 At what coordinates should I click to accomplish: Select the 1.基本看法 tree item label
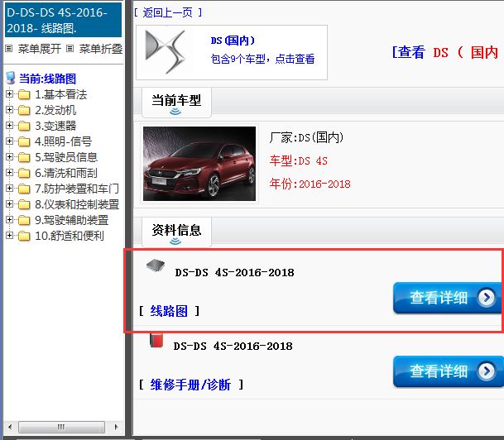(61, 94)
